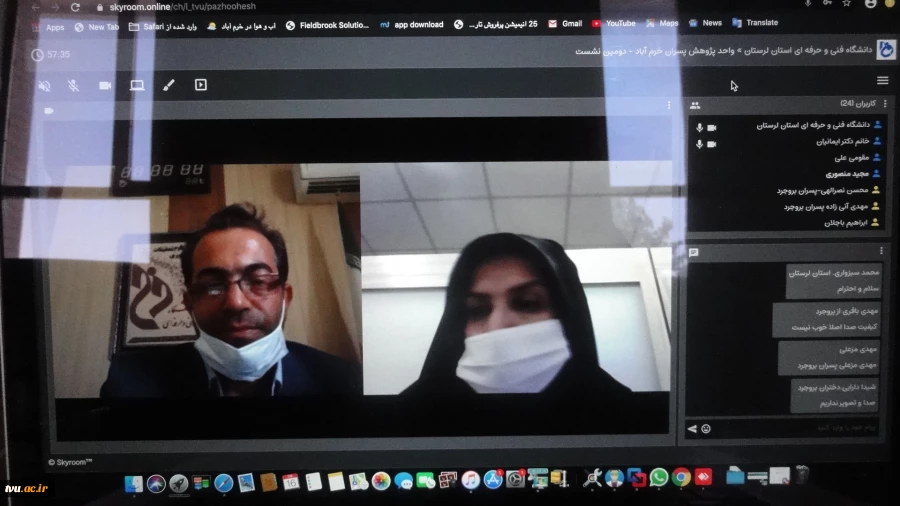This screenshot has height=506, width=900.
Task: Open the media player icon in toolbar
Action: point(201,85)
